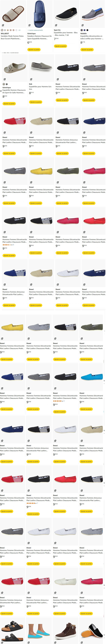Click 'Ajouter au panier' under the Dek espadrilles

(36, 102)
